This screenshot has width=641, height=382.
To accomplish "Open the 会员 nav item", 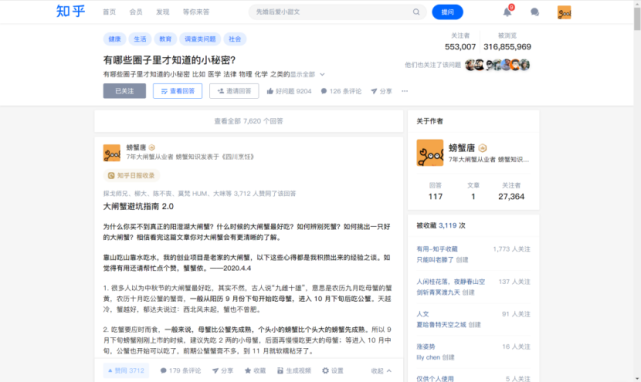I will [136, 12].
